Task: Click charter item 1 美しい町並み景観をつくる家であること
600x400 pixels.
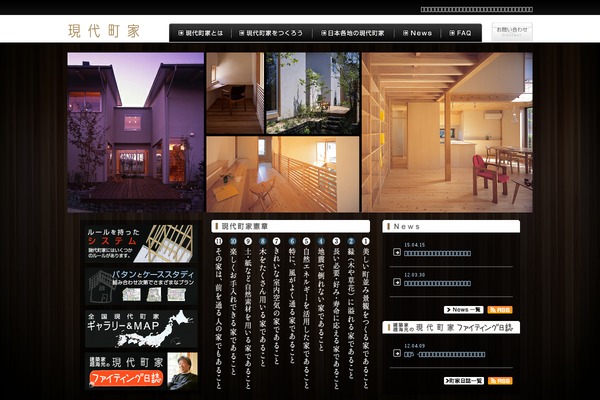Action: tap(366, 313)
